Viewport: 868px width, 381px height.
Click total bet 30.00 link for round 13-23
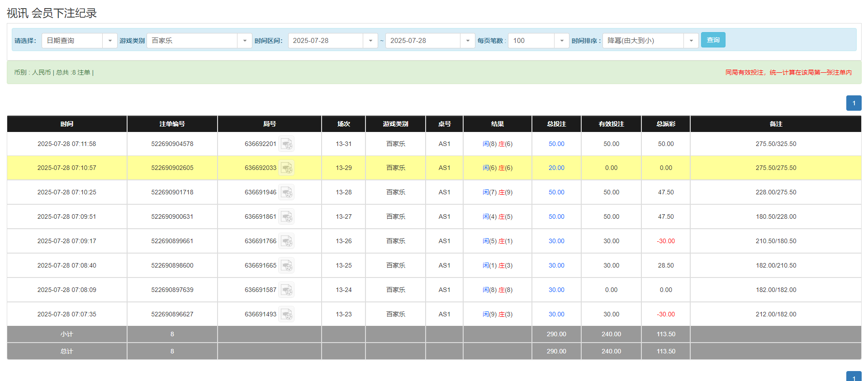(556, 315)
